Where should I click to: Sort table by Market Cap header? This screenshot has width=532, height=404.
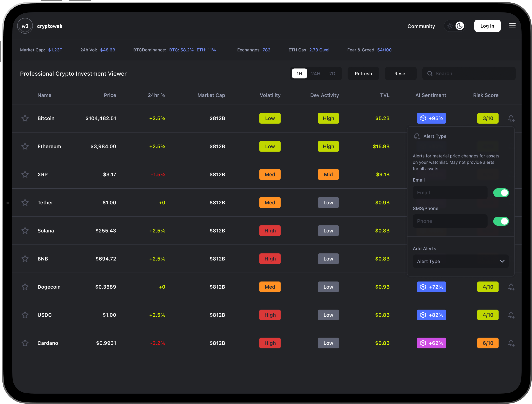point(211,95)
